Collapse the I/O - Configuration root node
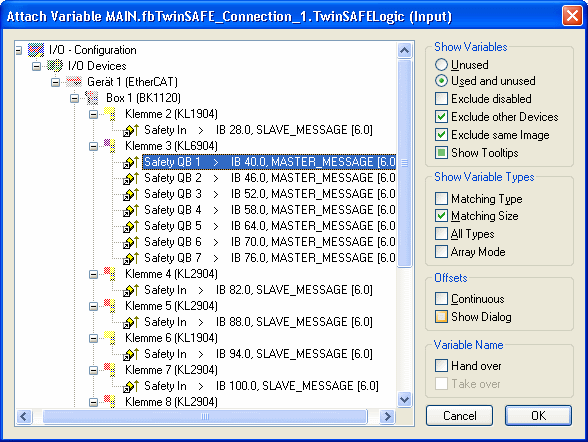Viewport: 588px width, 442px height. pos(19,50)
